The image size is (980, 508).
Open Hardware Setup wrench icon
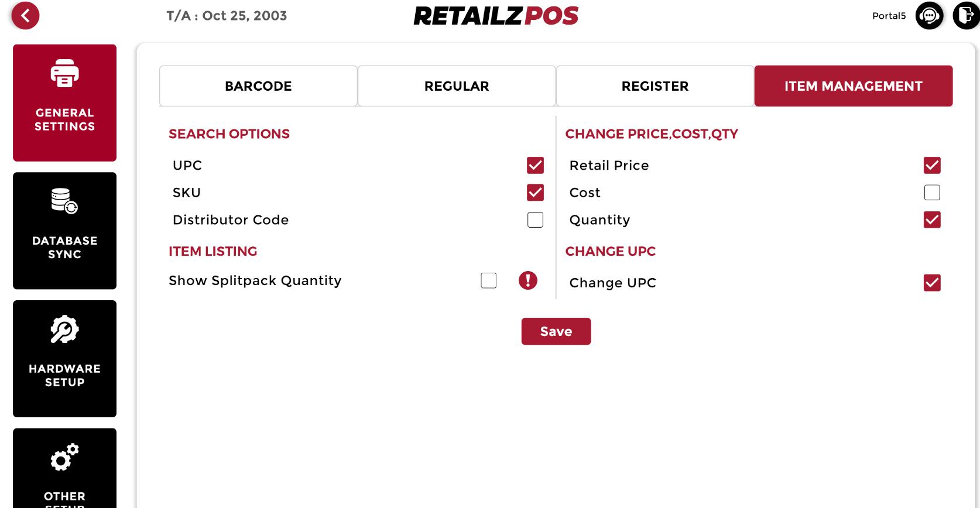[x=64, y=329]
